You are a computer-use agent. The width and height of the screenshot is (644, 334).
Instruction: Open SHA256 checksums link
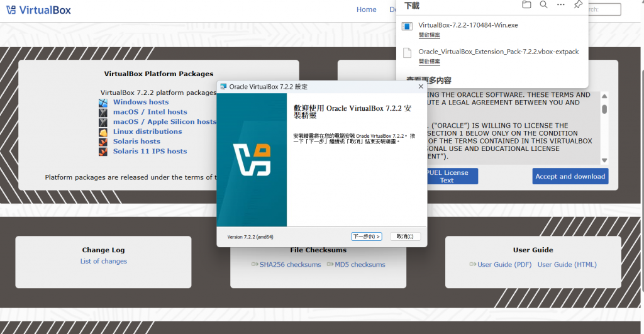tap(290, 265)
